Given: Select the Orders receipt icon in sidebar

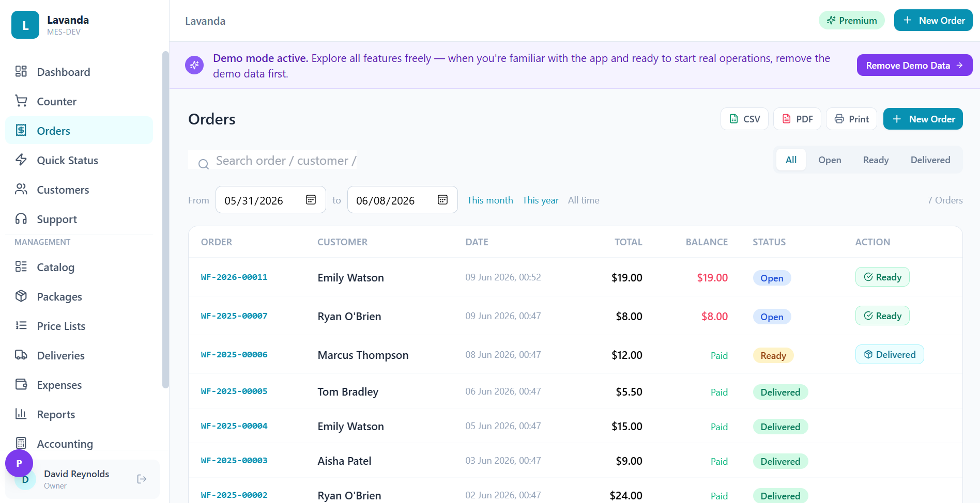Looking at the screenshot, I should (x=21, y=130).
